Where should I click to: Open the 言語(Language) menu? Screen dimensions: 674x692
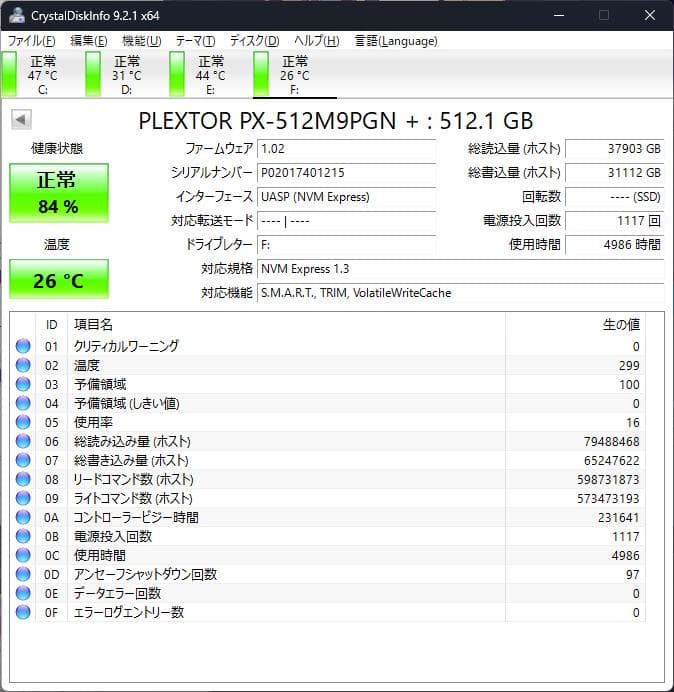396,41
